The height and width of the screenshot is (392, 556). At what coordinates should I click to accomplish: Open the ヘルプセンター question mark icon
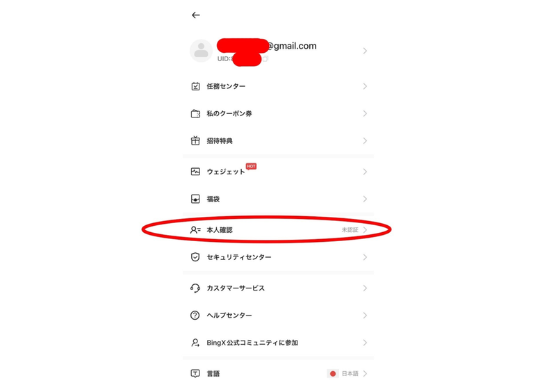coord(195,316)
